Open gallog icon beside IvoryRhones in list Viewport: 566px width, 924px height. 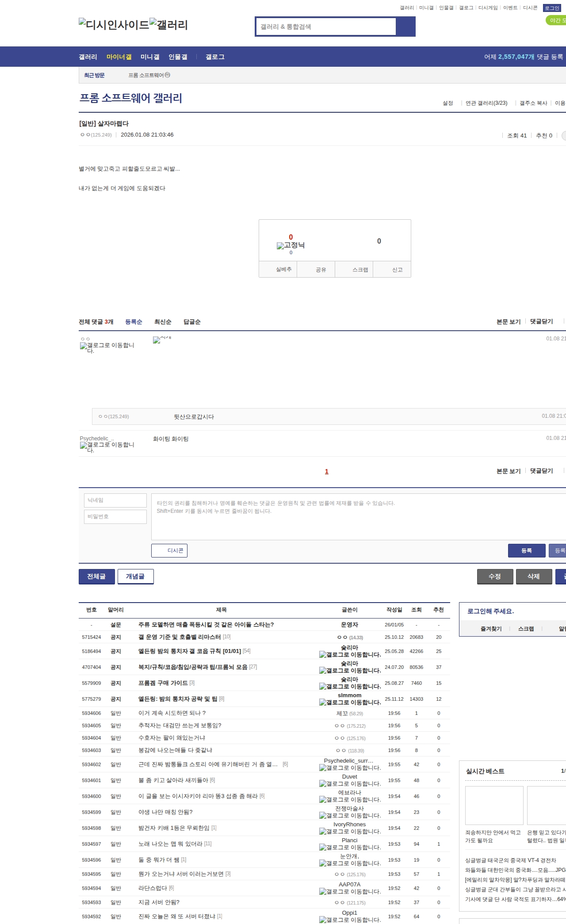pyautogui.click(x=323, y=832)
